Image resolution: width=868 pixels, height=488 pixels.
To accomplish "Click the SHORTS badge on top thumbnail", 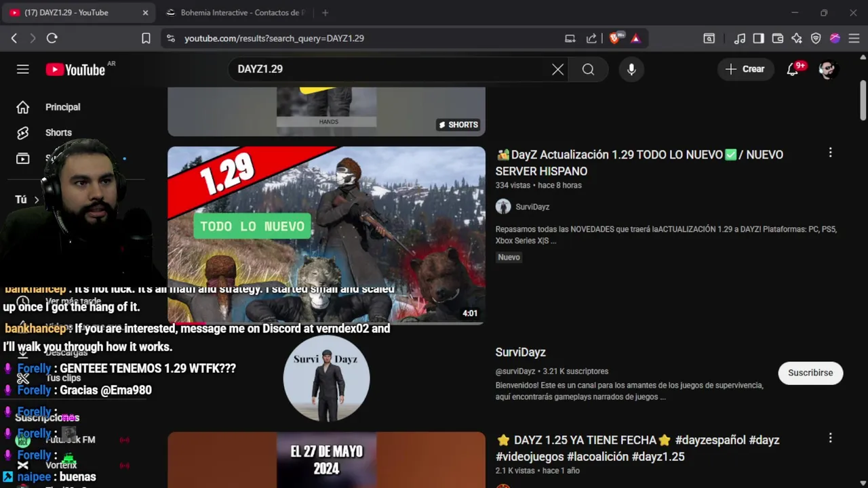I will click(458, 125).
